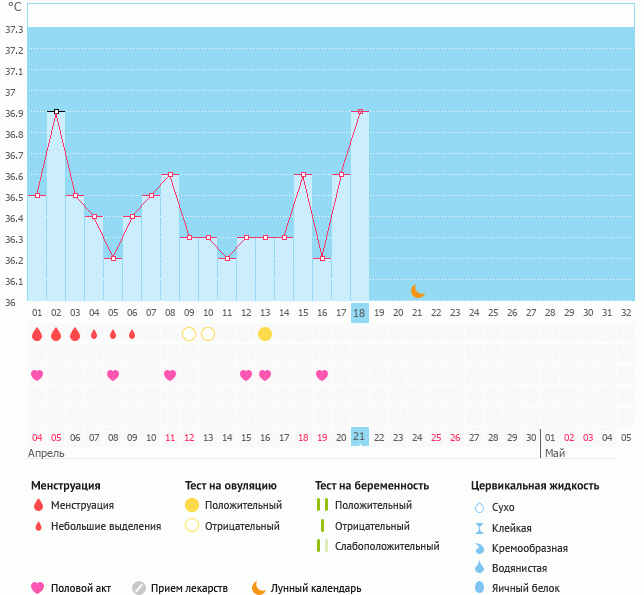
Task: Click the 'Клейкая' cervical fluid legend icon
Action: pyautogui.click(x=479, y=528)
